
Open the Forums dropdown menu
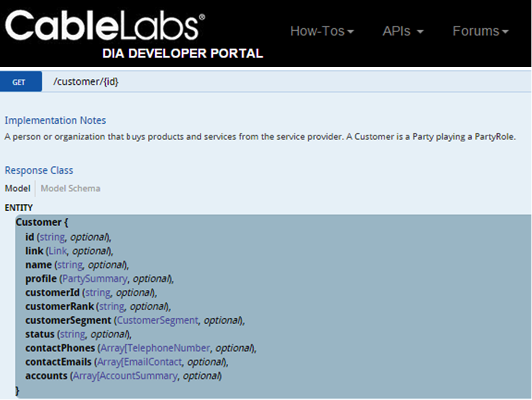pos(480,31)
